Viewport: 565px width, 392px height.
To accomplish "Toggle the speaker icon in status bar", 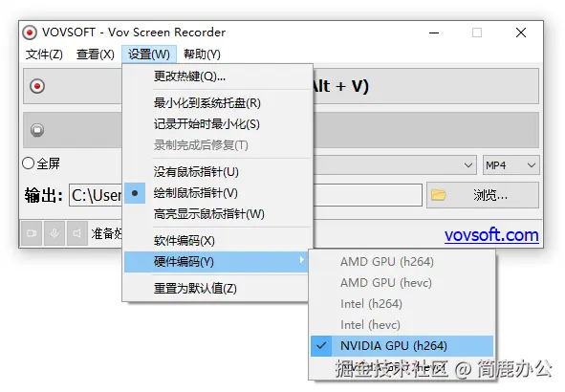I will pos(77,233).
